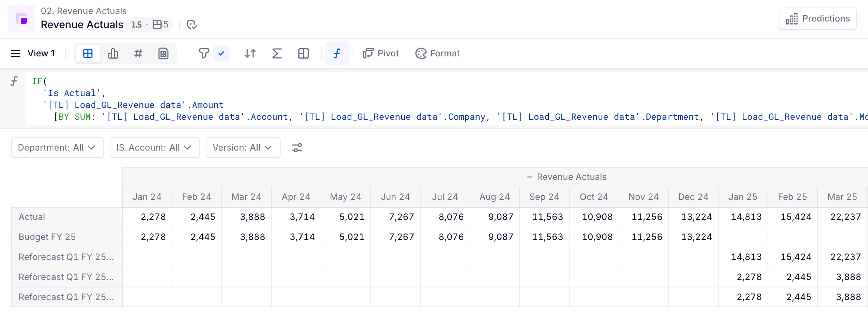Switch to the bar chart view
The image size is (868, 319).
pos(113,53)
